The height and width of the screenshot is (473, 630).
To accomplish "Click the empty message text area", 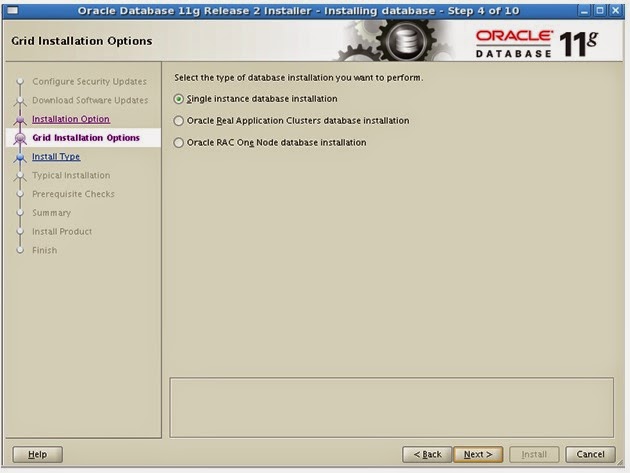I will (x=392, y=407).
